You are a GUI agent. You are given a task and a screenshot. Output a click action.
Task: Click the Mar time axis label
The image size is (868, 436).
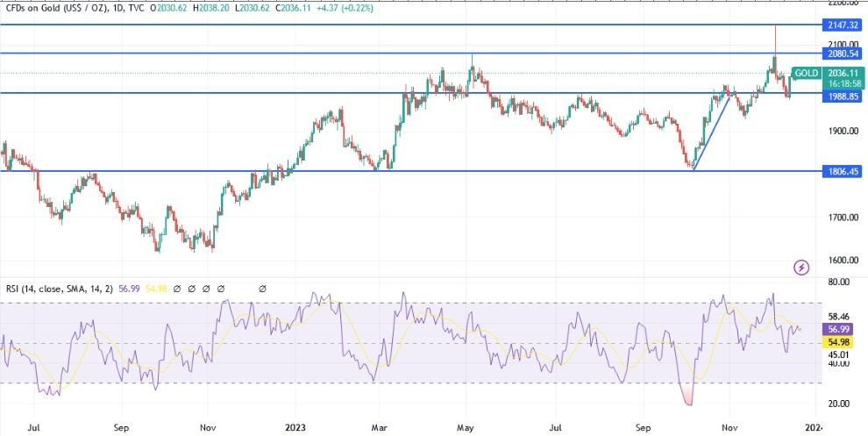pos(379,428)
